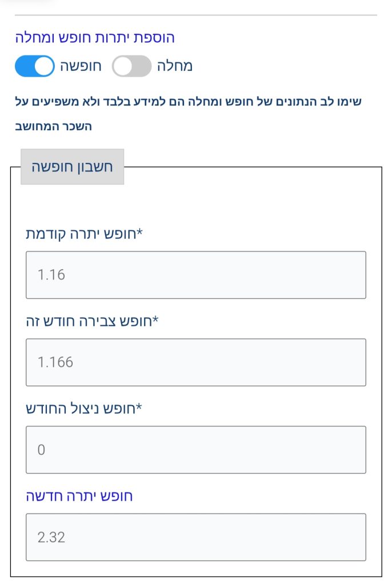Focus the חופש ניצול החודש field showing 0
392x585 pixels.
pos(195,450)
